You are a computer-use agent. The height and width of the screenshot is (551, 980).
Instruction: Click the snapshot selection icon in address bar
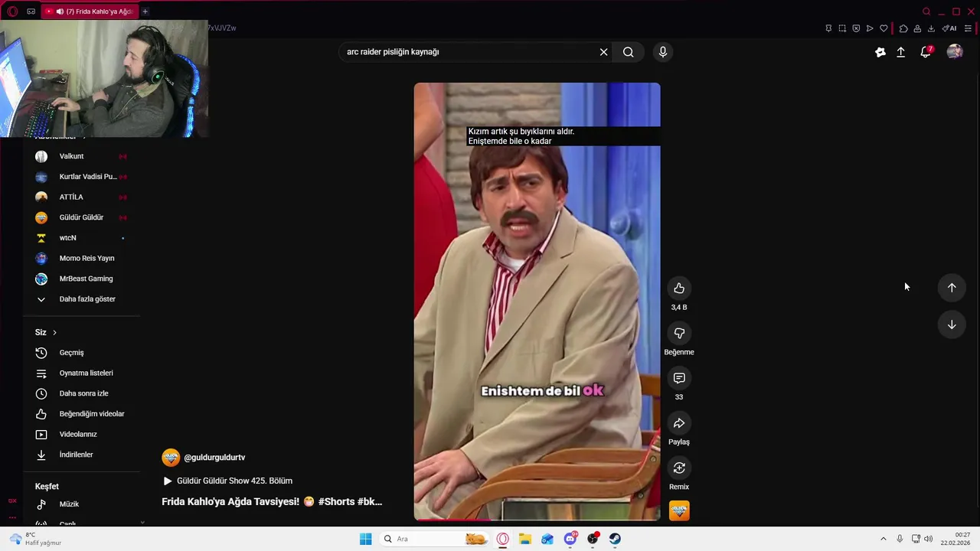[x=842, y=28]
